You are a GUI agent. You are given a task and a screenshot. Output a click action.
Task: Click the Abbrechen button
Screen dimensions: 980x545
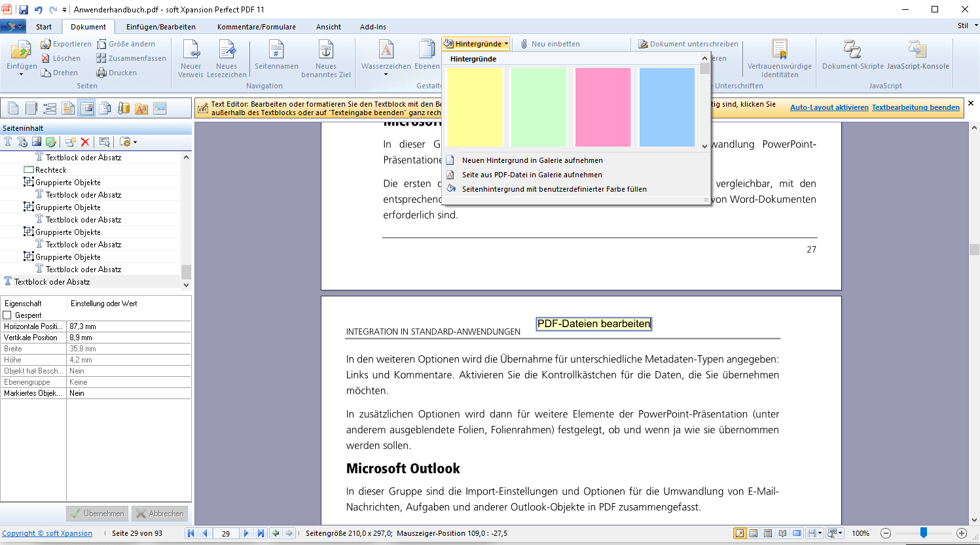click(160, 514)
